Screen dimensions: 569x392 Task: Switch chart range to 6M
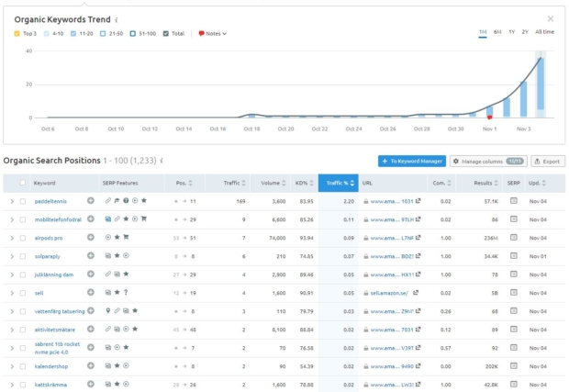[497, 32]
